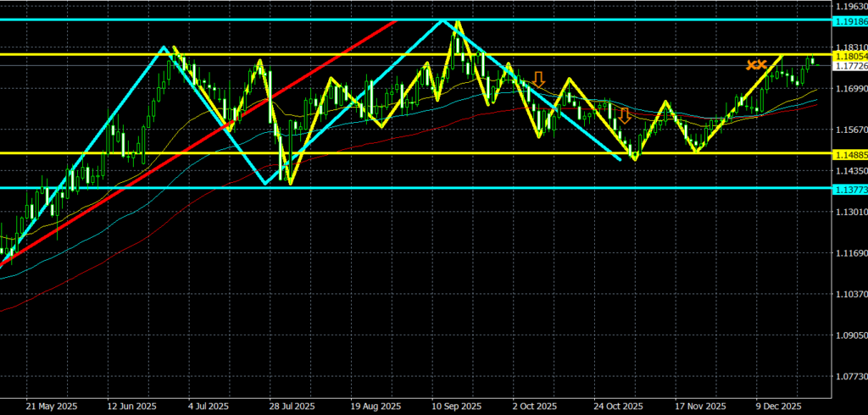Select the left orange X marker
Screen dimensions: 868x415
pos(751,64)
